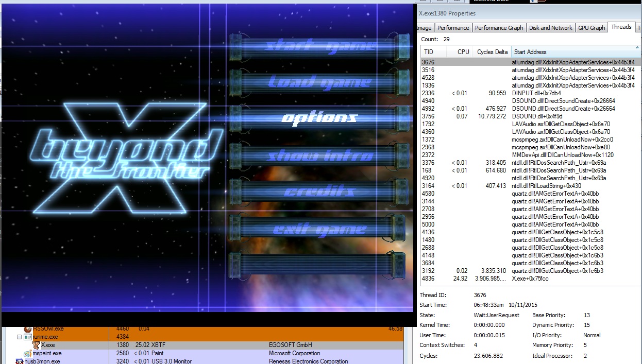Select the Threads tab
Screen dimensions: 642x364
621,27
